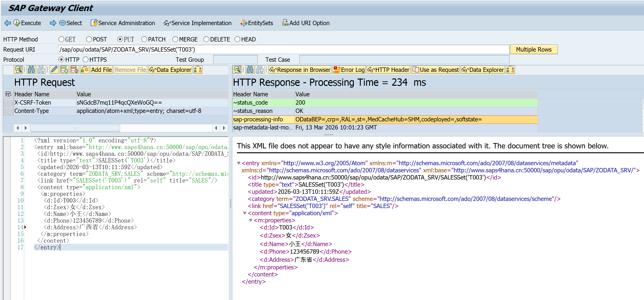Click the request panel binoculars find icon
Image resolution: width=644 pixels, height=300 pixels.
(x=31, y=70)
